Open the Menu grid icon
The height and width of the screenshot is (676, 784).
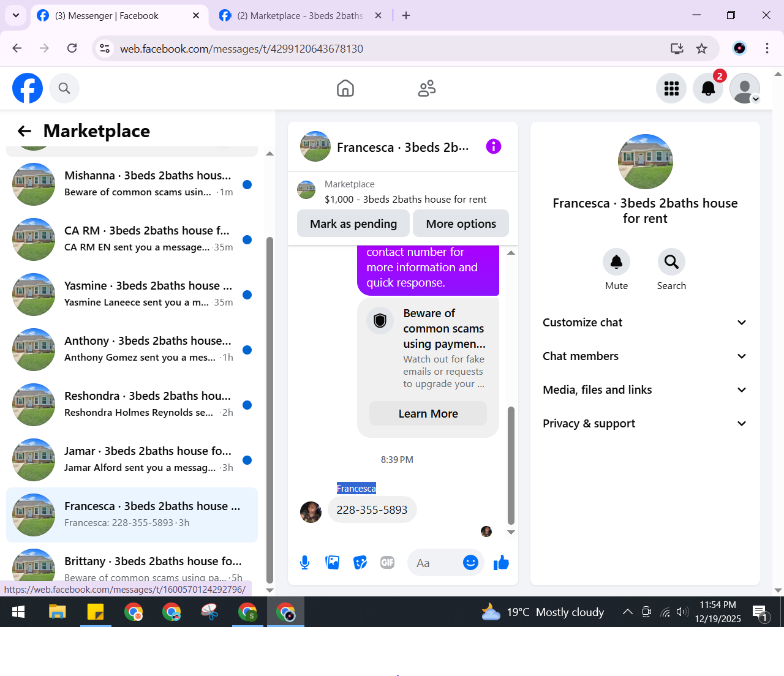point(671,88)
